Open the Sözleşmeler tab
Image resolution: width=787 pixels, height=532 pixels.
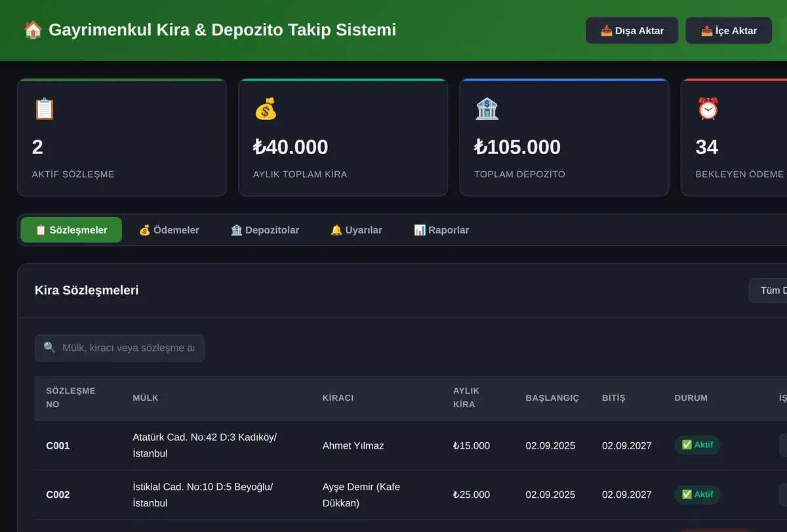(71, 230)
